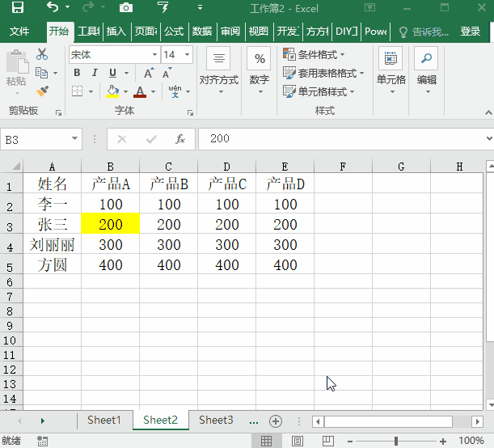Confirm formula entry with checkmark
This screenshot has height=448, width=494.
tap(151, 139)
